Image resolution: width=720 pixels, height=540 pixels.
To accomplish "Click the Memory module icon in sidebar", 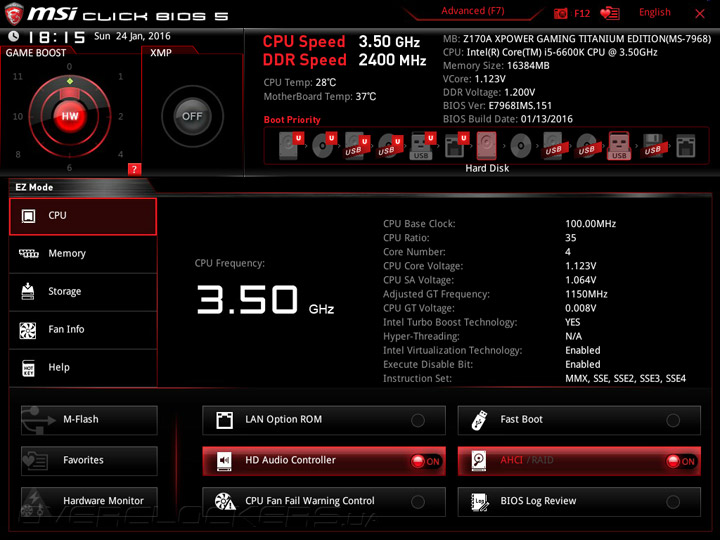I will 28,253.
